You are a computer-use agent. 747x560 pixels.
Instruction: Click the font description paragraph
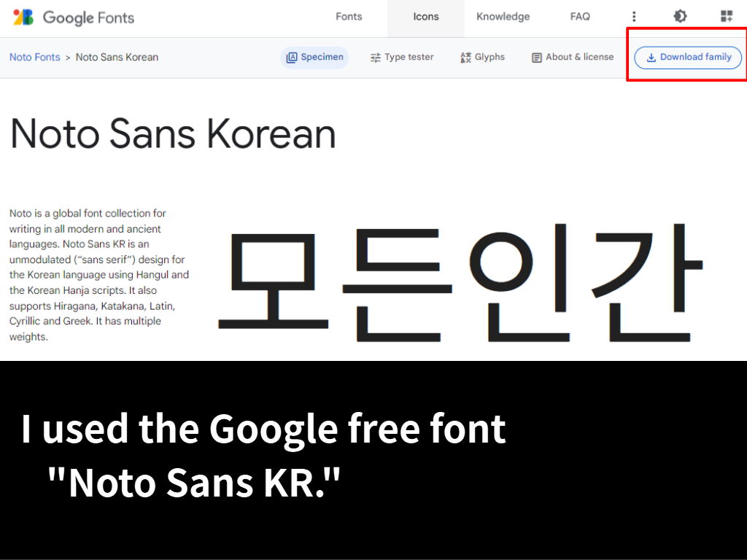[x=99, y=275]
